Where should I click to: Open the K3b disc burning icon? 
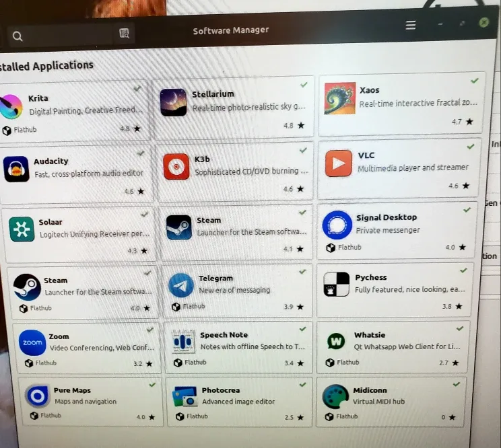pyautogui.click(x=176, y=166)
